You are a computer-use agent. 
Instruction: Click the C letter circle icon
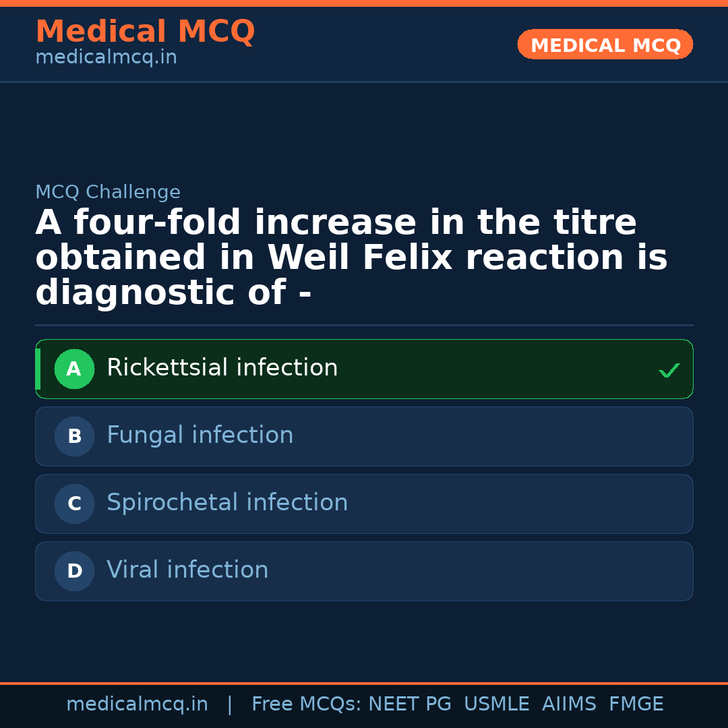pyautogui.click(x=74, y=504)
